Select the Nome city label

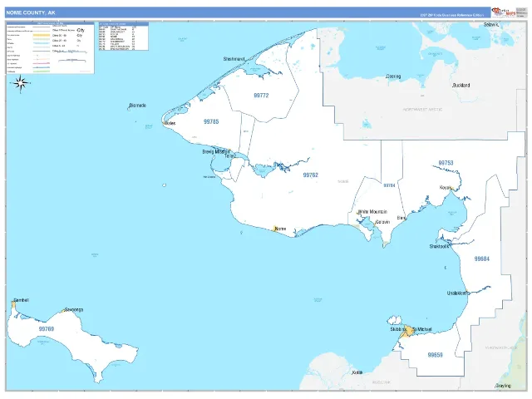pyautogui.click(x=280, y=229)
